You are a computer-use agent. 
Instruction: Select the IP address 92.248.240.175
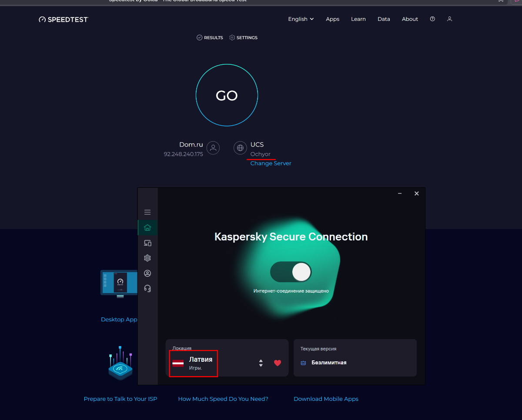[x=183, y=154]
